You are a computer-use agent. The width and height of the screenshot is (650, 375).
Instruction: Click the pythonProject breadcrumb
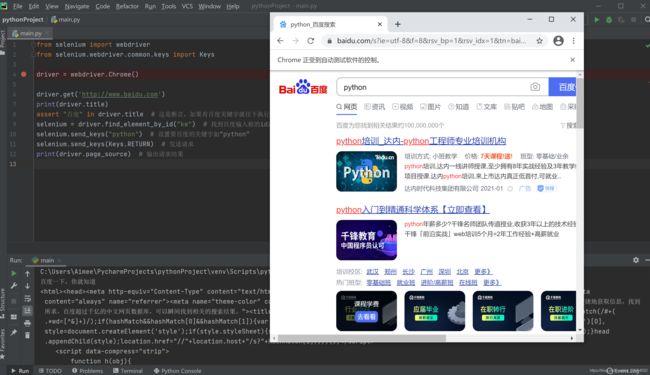click(22, 19)
